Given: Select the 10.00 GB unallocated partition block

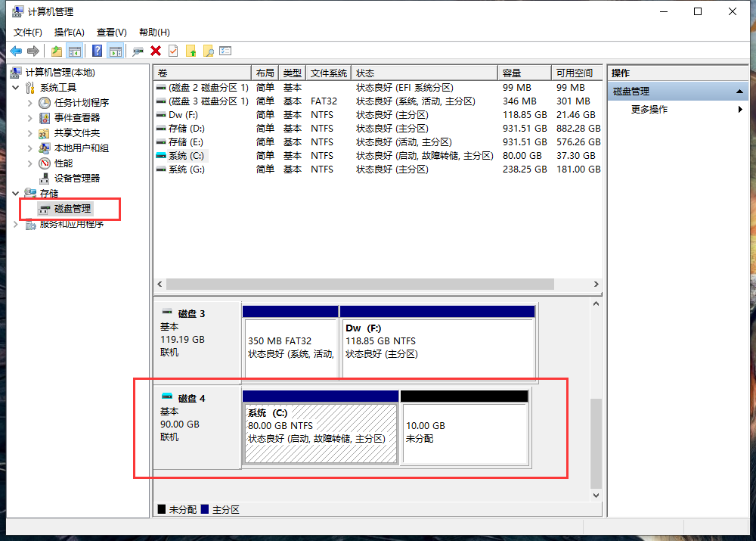Looking at the screenshot, I should point(463,434).
